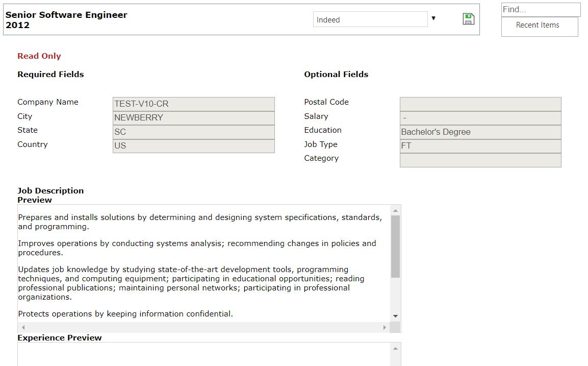This screenshot has height=366, width=588.
Task: Click the green save disk icon
Action: click(x=468, y=19)
